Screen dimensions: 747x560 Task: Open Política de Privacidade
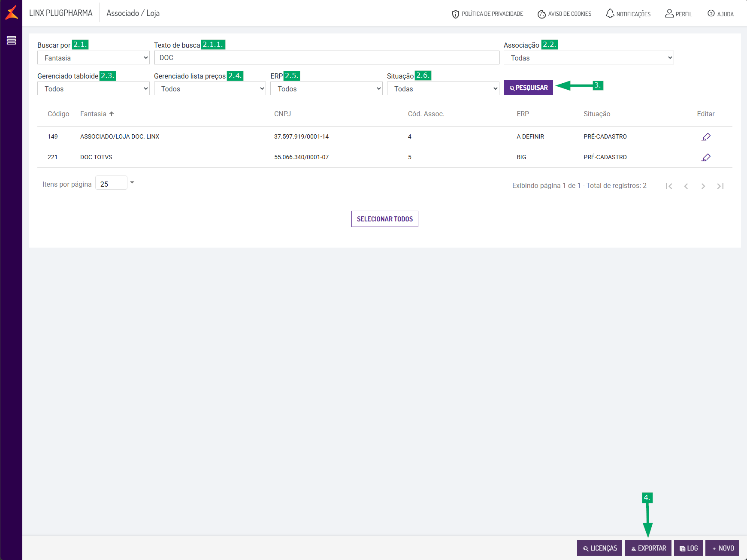click(487, 14)
